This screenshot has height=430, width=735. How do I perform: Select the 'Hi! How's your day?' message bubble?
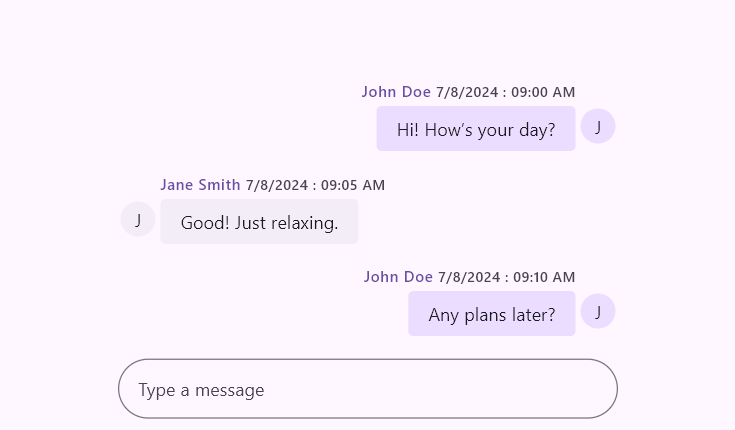tap(476, 128)
